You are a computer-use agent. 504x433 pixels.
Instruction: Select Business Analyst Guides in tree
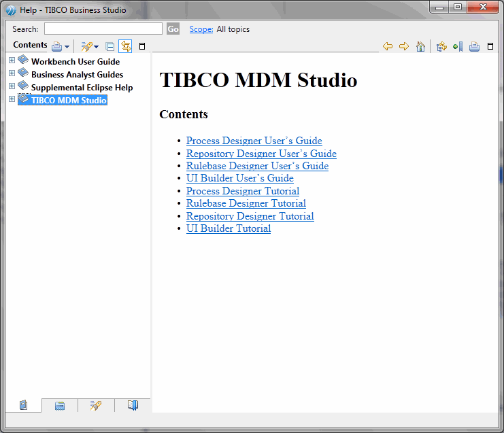pyautogui.click(x=77, y=75)
